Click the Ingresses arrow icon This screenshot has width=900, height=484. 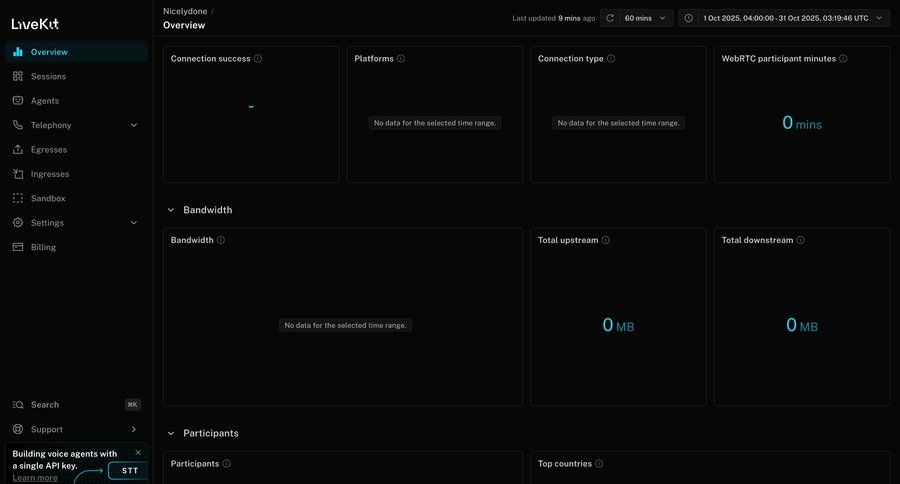pyautogui.click(x=18, y=173)
